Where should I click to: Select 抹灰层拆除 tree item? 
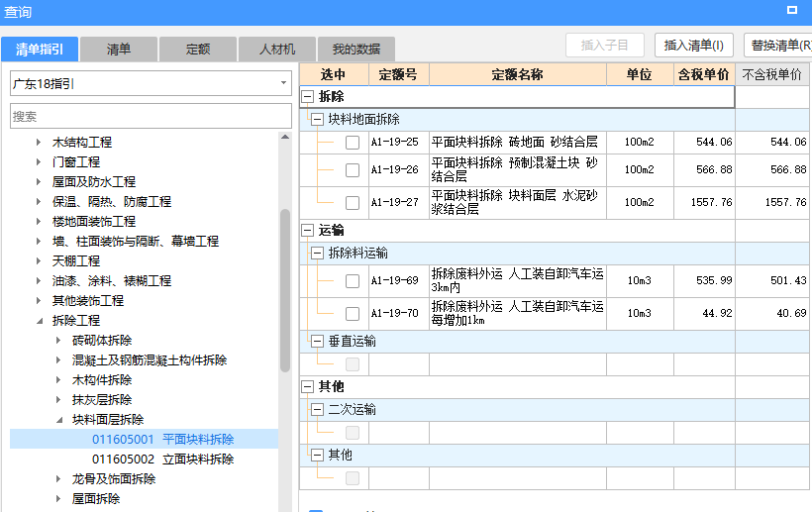[101, 399]
